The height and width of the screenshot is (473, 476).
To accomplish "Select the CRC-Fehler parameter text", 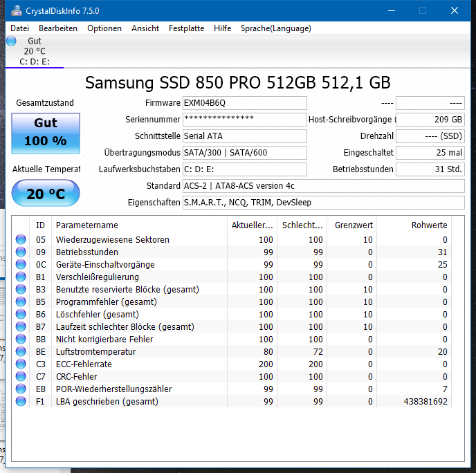I will [77, 376].
